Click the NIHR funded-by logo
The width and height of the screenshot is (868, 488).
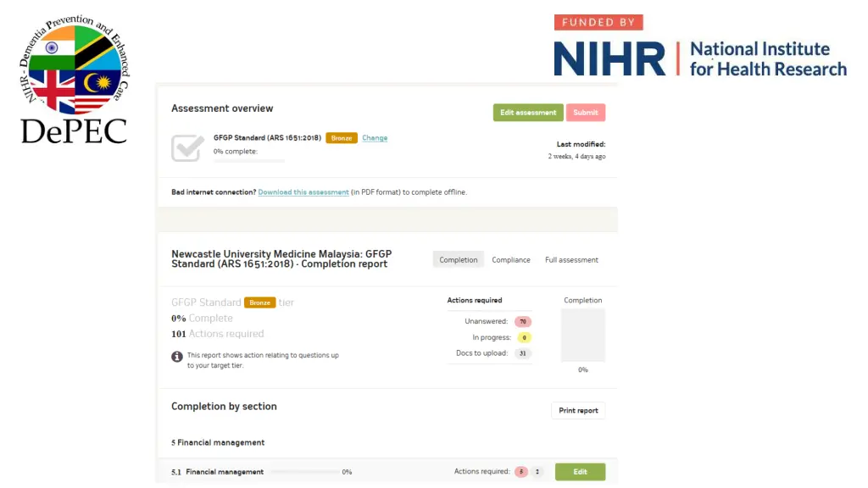[700, 46]
